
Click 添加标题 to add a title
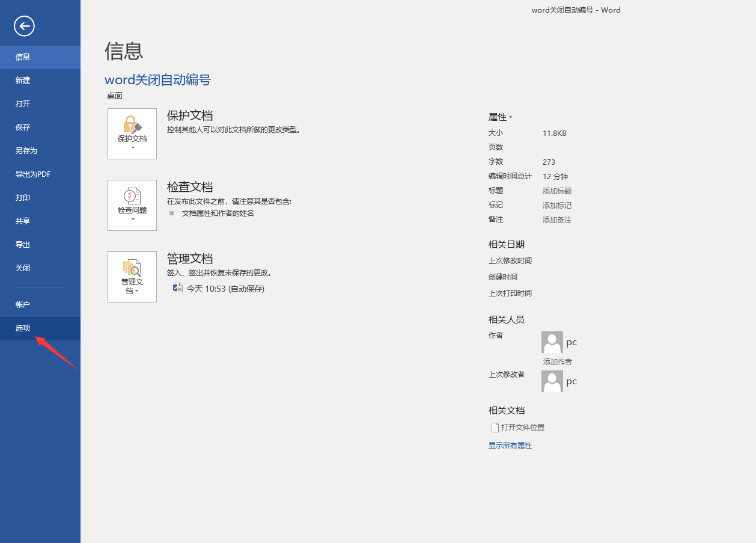pyautogui.click(x=557, y=191)
